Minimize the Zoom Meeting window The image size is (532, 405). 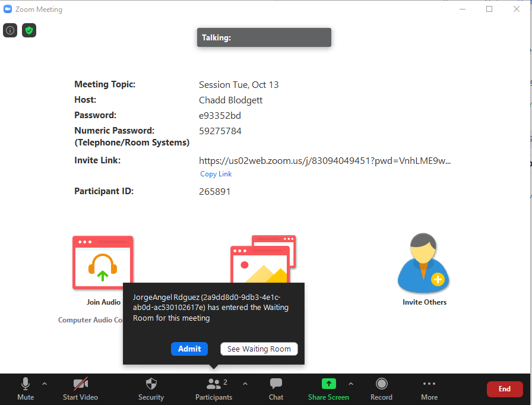[x=463, y=9]
